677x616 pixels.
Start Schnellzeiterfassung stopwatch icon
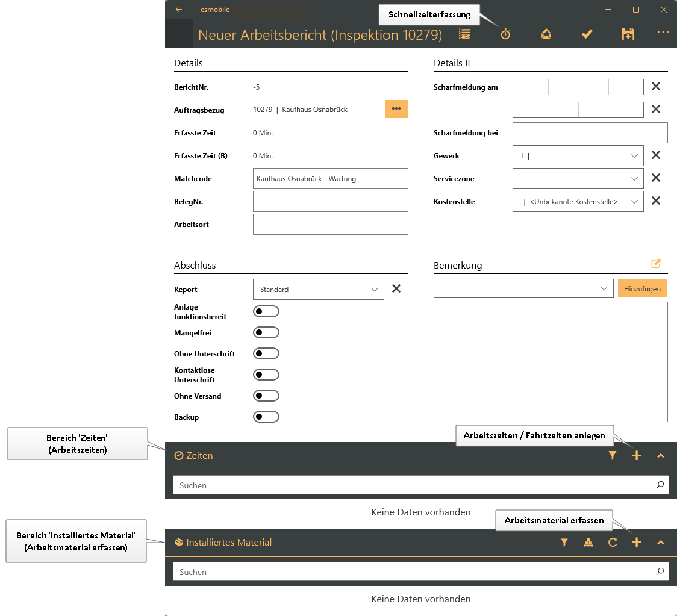pos(505,34)
